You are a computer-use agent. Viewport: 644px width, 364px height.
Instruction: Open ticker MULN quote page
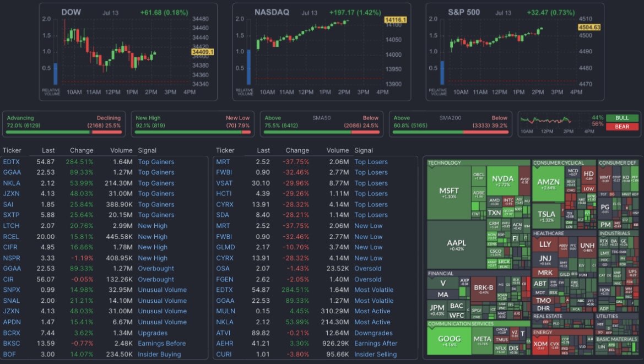click(225, 312)
